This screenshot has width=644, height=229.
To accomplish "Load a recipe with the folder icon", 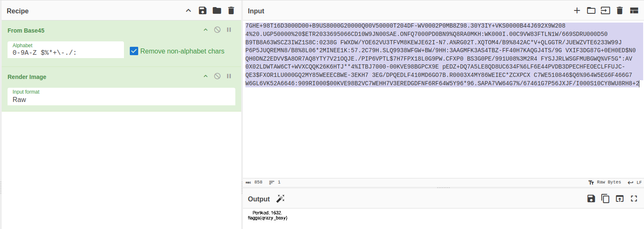I will coord(216,11).
